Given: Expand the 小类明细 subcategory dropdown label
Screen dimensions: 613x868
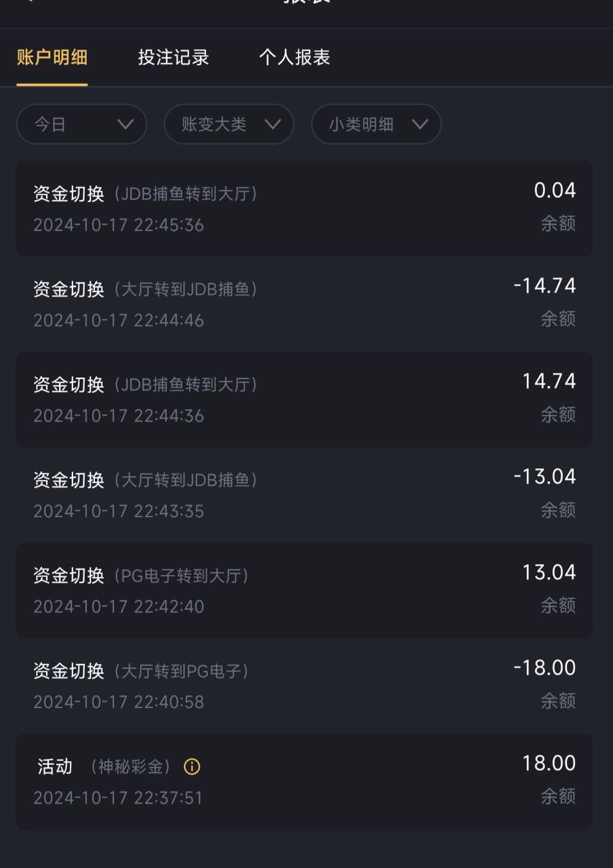Looking at the screenshot, I should 361,125.
